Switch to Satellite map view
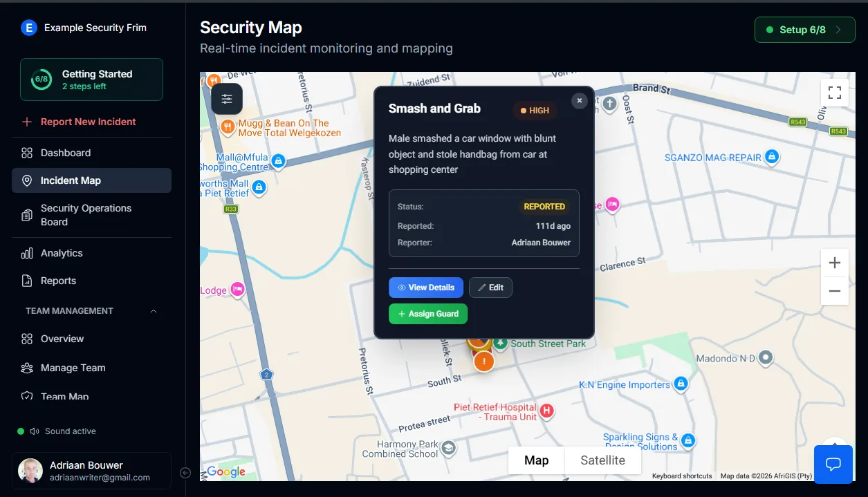Screen dimensions: 868x497 pos(602,460)
